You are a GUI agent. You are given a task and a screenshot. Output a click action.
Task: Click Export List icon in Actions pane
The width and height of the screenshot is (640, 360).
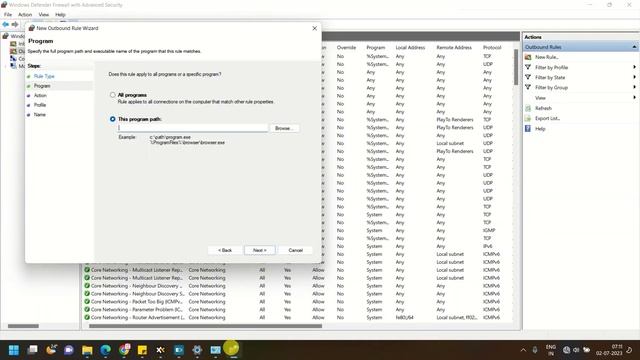pyautogui.click(x=528, y=118)
